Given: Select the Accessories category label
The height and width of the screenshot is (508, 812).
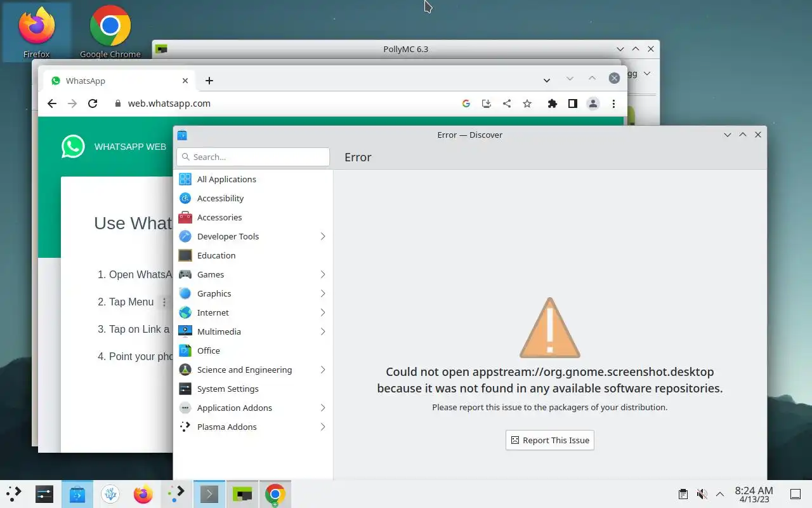Looking at the screenshot, I should [219, 217].
